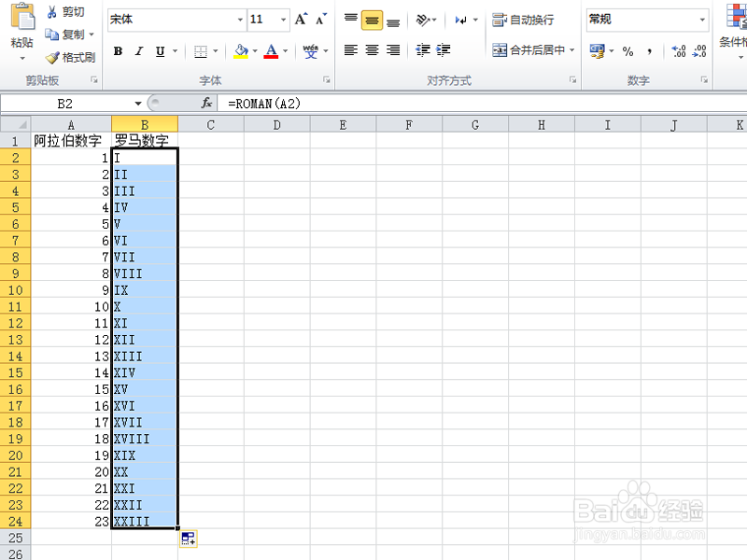Toggle center text horizontally
Image resolution: width=747 pixels, height=560 pixels.
(372, 50)
